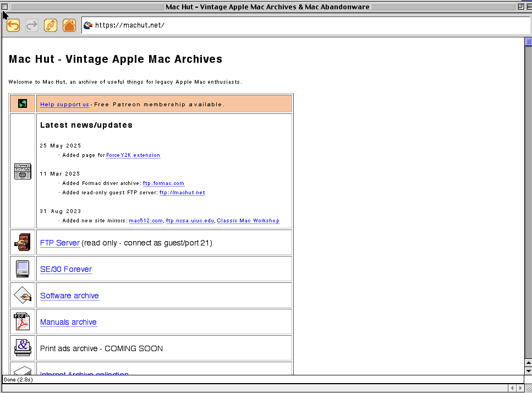Image resolution: width=532 pixels, height=393 pixels.
Task: Click the URL address field
Action: coord(306,25)
